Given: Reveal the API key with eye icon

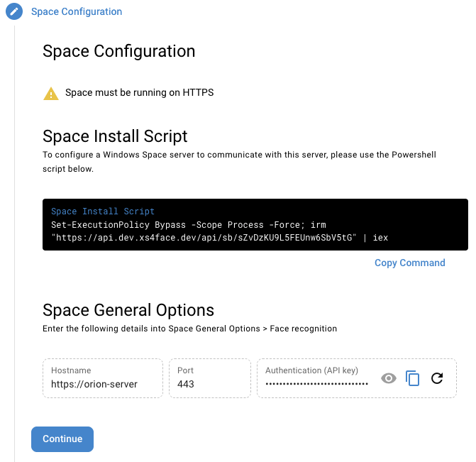Looking at the screenshot, I should (389, 378).
